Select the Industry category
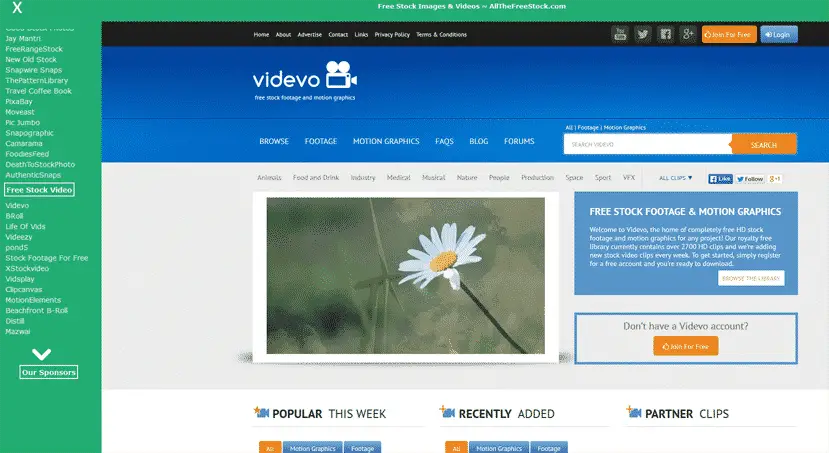The image size is (829, 453). click(363, 178)
